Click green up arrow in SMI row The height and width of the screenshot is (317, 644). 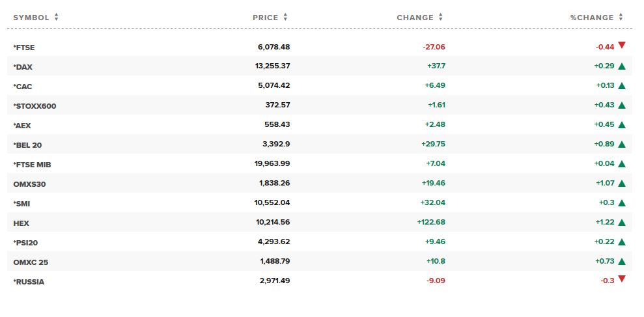pyautogui.click(x=621, y=203)
